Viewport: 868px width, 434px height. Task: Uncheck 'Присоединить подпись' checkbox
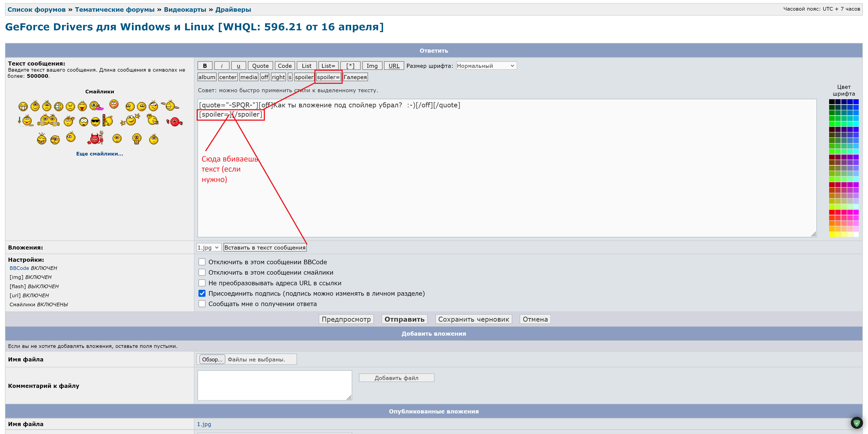[x=202, y=293]
